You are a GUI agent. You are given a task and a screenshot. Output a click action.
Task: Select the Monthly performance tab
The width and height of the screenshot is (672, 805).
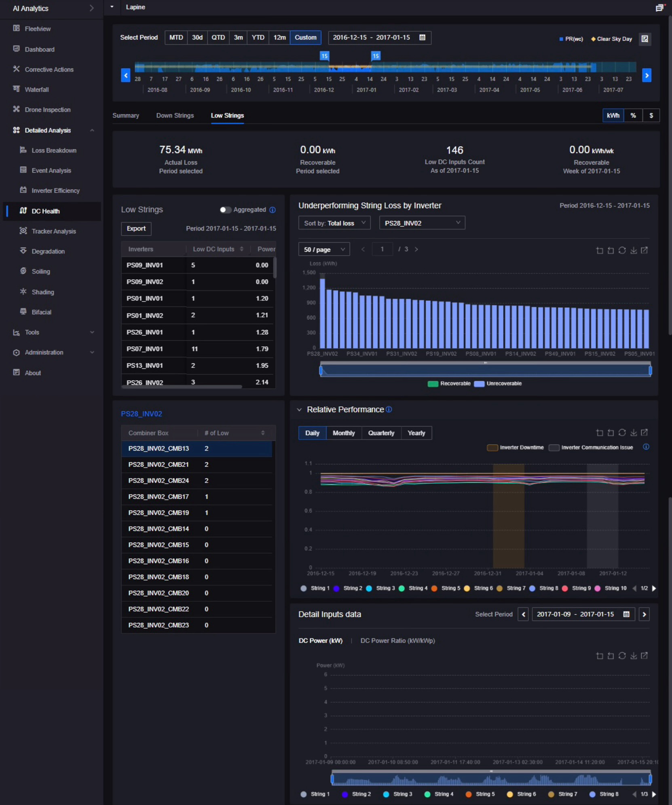coord(344,433)
